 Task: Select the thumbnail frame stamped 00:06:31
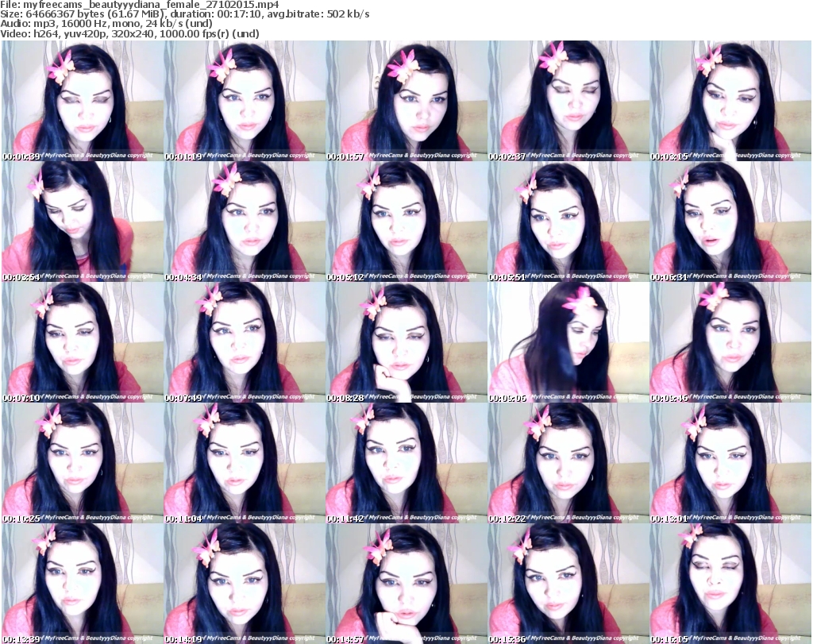tap(730, 222)
